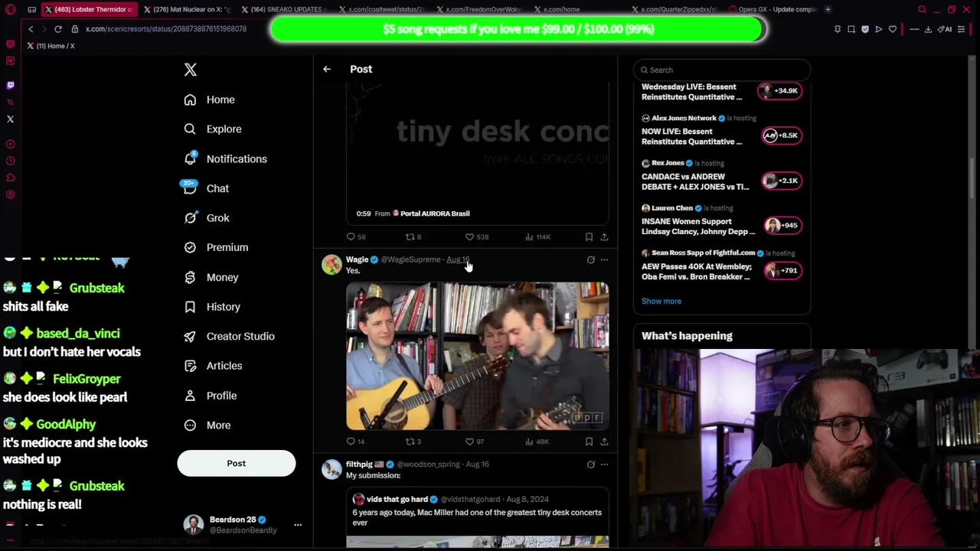Go back using the Post header arrow
The image size is (980, 551).
(327, 69)
